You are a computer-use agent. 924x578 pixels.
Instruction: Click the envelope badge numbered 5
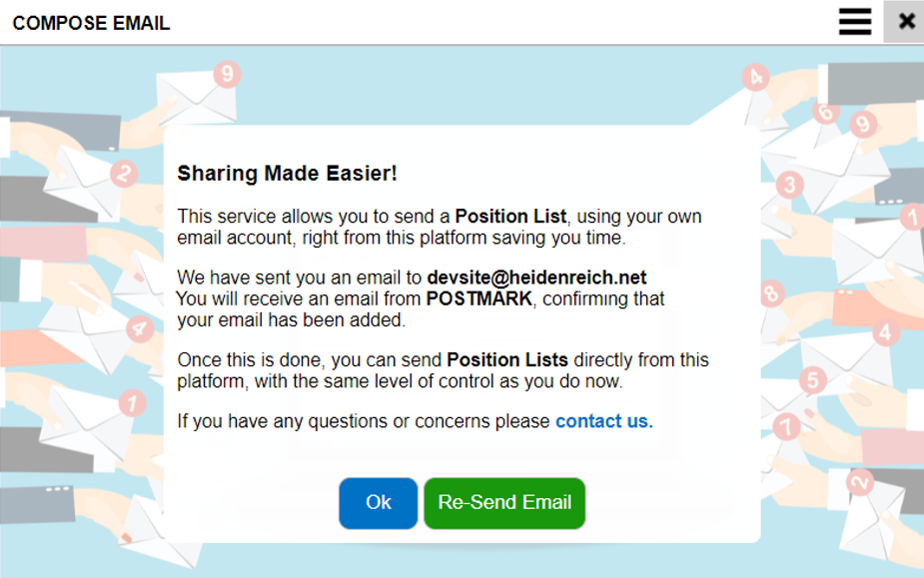(812, 380)
